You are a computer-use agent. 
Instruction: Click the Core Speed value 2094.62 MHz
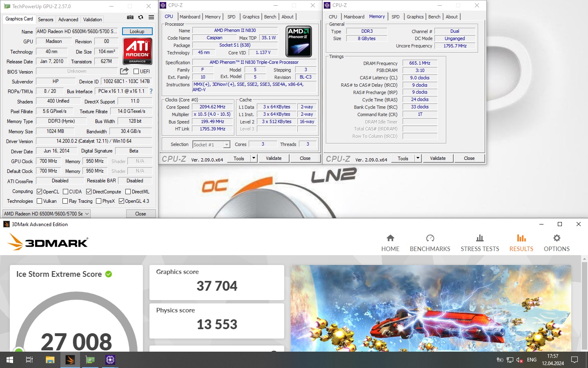coord(212,107)
